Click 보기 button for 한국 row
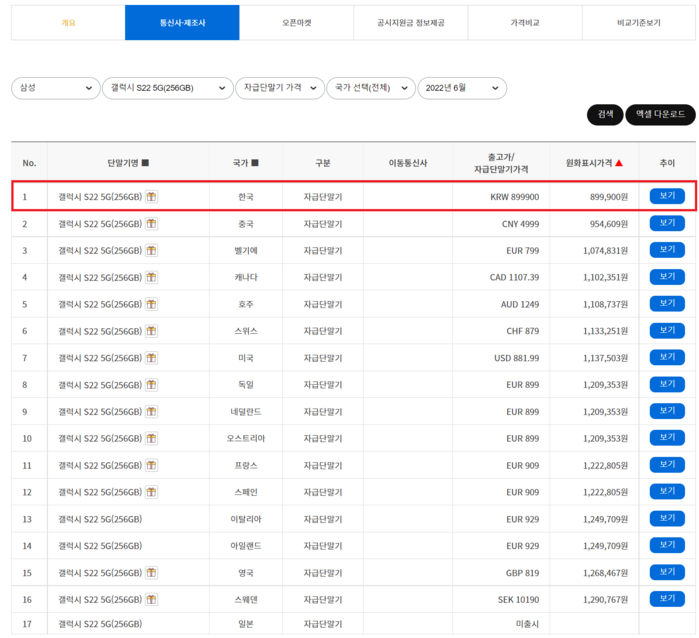Image resolution: width=699 pixels, height=638 pixels. click(667, 196)
